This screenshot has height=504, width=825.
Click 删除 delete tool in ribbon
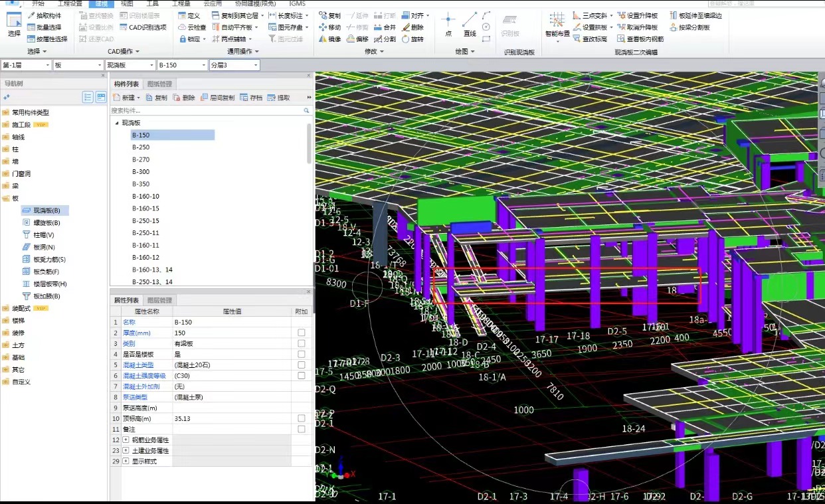pyautogui.click(x=412, y=27)
